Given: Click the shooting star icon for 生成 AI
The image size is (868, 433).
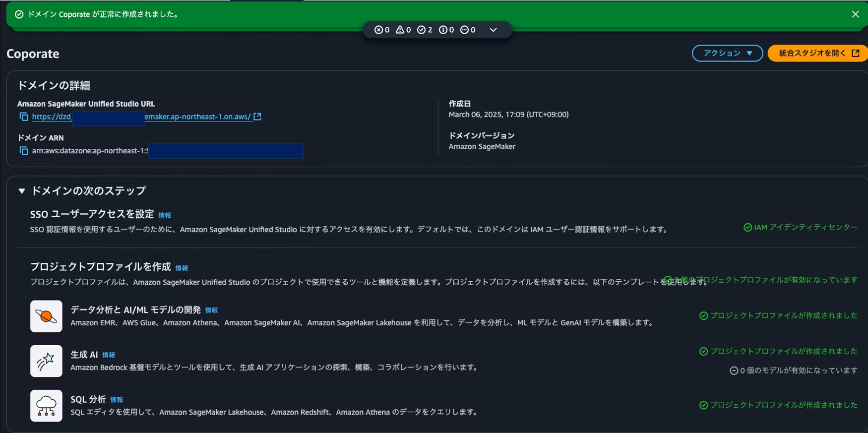Looking at the screenshot, I should pyautogui.click(x=46, y=361).
